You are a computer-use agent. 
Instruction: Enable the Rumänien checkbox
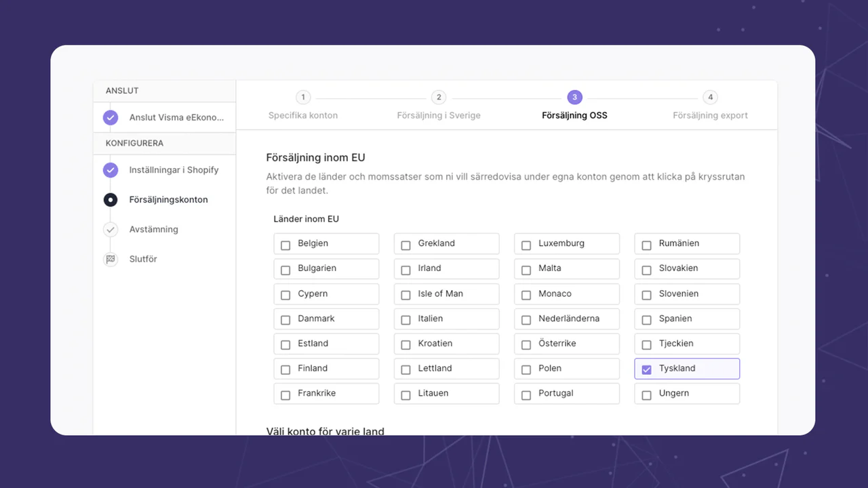tap(646, 245)
